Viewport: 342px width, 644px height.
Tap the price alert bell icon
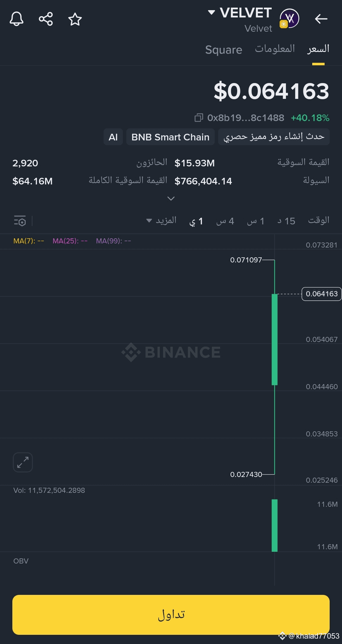[16, 19]
